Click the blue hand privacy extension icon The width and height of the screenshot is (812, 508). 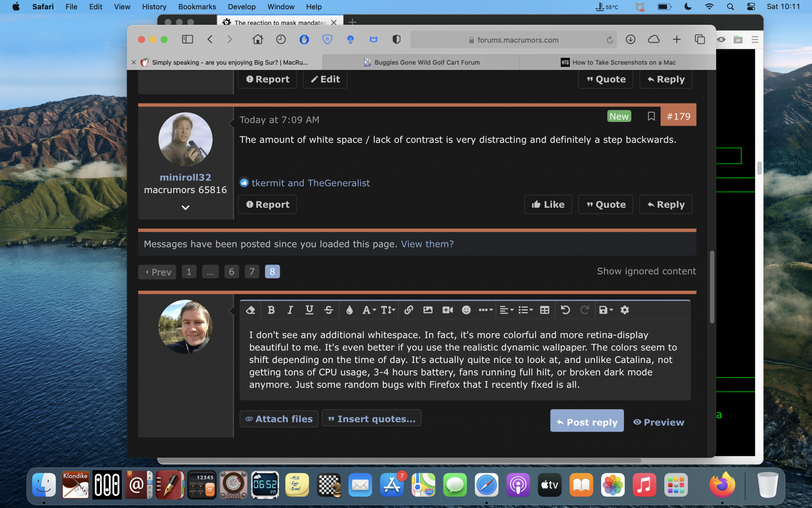(x=304, y=39)
